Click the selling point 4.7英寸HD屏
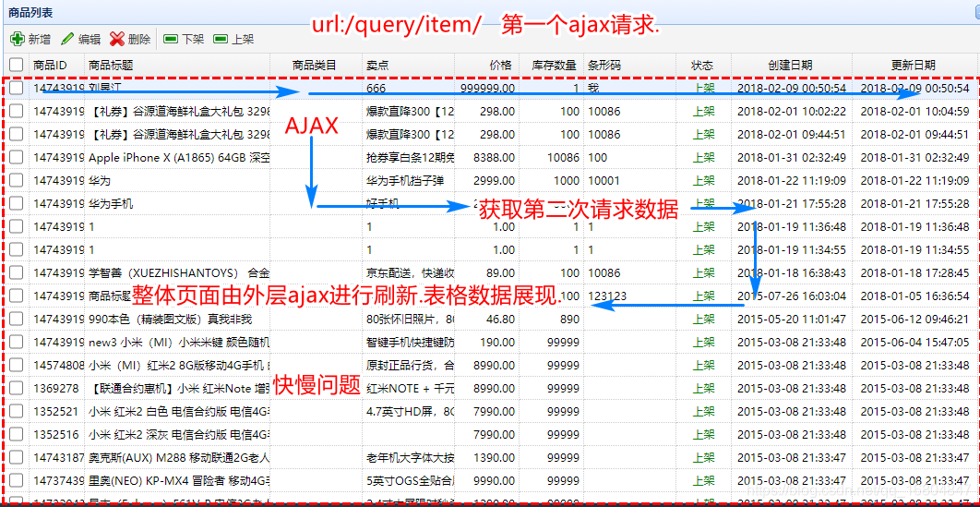The width and height of the screenshot is (980, 507). [411, 411]
